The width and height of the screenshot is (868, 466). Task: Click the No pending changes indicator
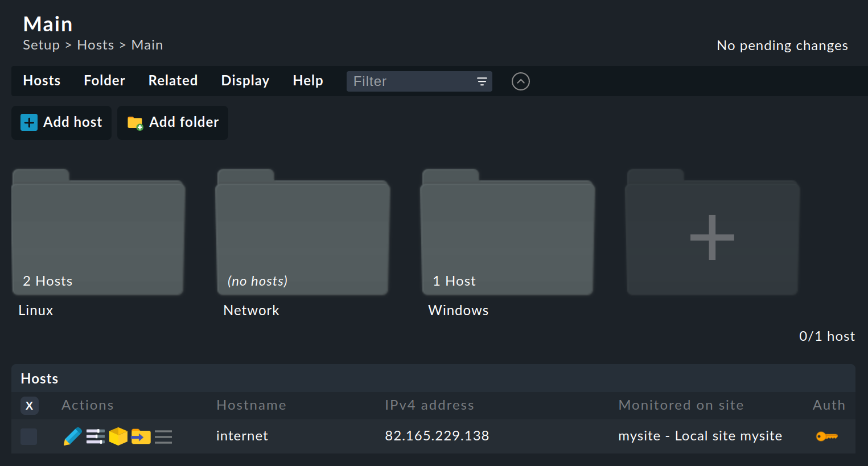pos(782,46)
